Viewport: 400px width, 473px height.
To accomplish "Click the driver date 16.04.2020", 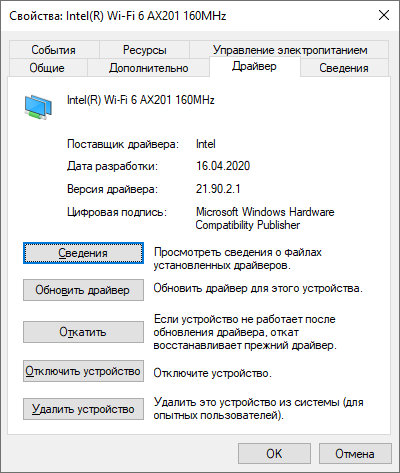I will pos(223,166).
